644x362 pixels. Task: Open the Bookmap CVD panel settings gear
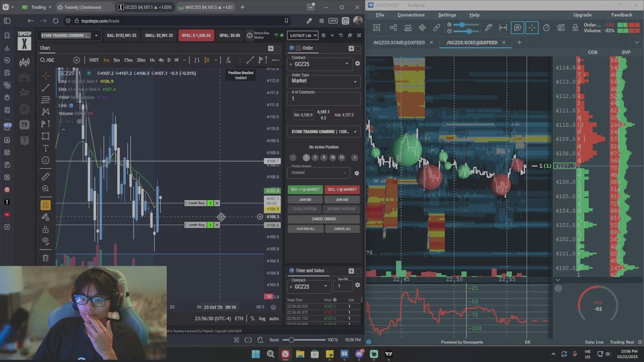(558, 289)
